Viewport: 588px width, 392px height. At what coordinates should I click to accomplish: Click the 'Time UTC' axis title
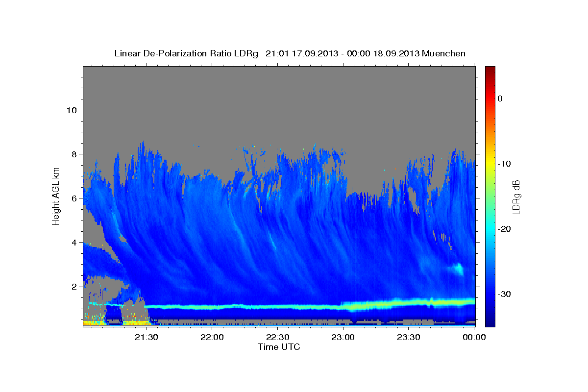279,347
